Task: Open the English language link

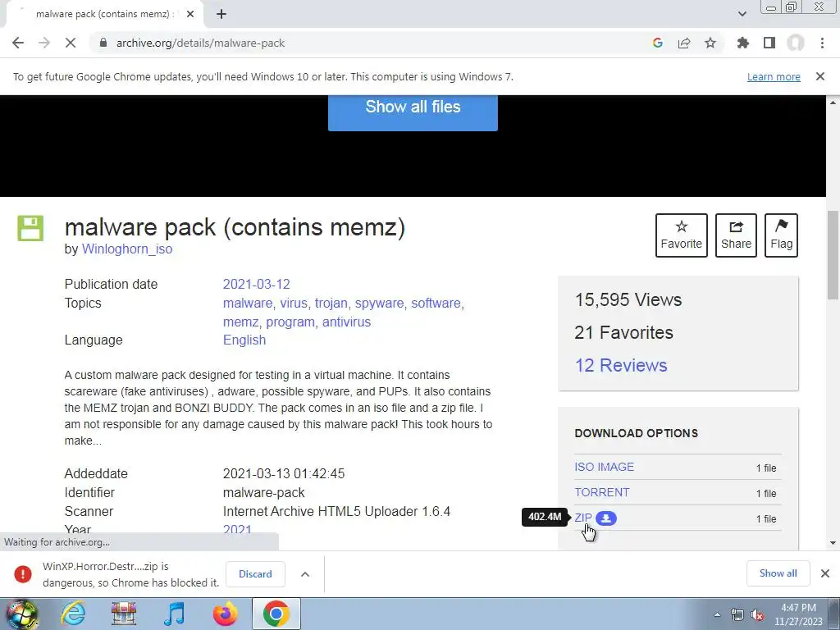Action: (244, 340)
